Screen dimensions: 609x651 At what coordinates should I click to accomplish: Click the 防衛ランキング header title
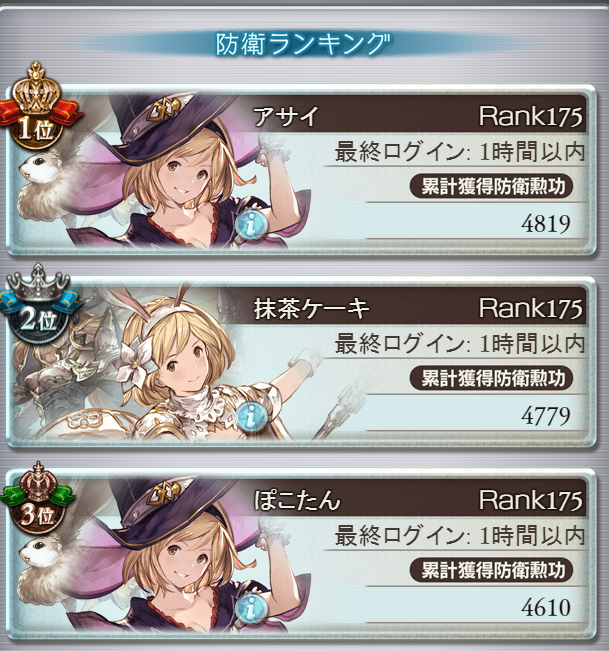pyautogui.click(x=303, y=44)
